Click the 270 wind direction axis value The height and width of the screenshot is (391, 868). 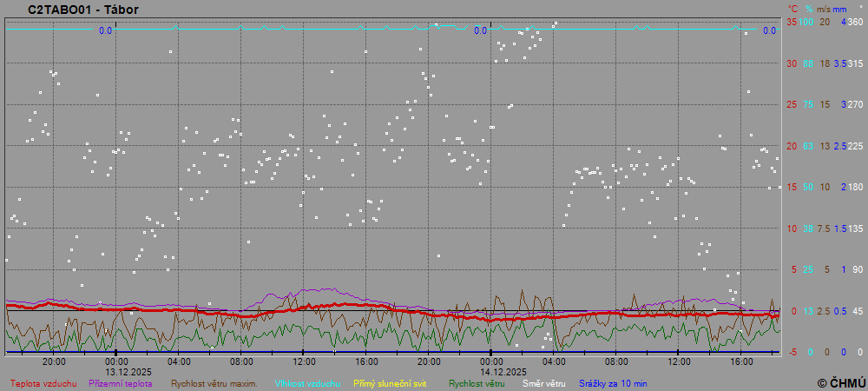pyautogui.click(x=855, y=104)
